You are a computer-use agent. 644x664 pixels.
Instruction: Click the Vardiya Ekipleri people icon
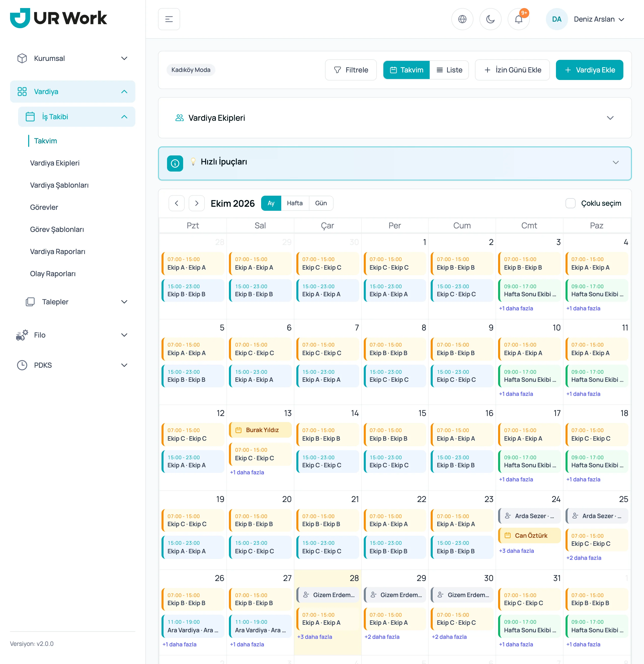(x=179, y=118)
